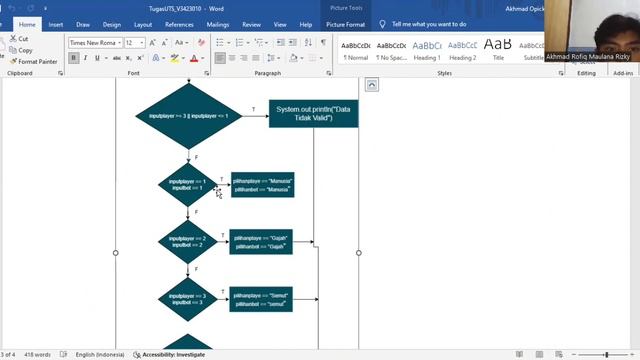Open the bullet list dropdown arrow
Viewport: 640px width, 360px height.
click(x=229, y=43)
